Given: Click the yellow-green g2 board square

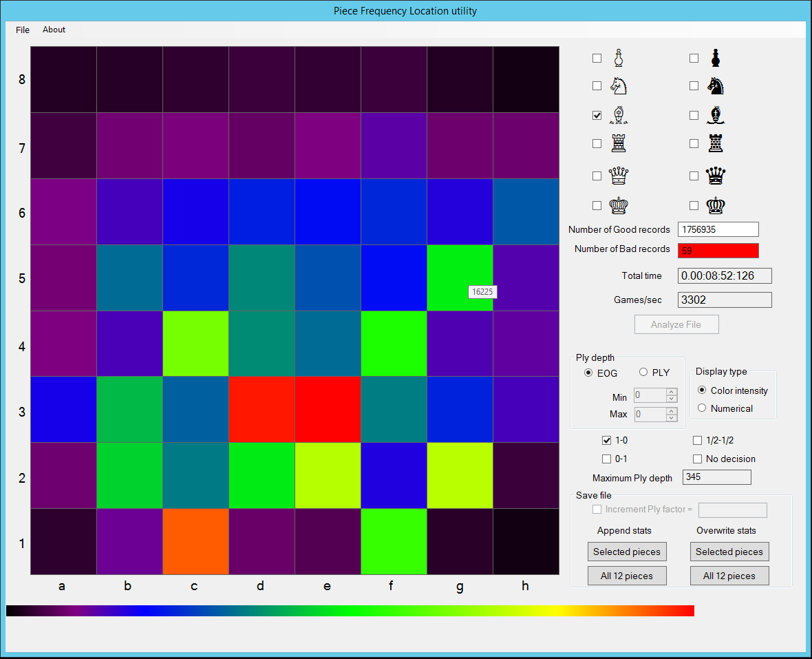Looking at the screenshot, I should [460, 476].
